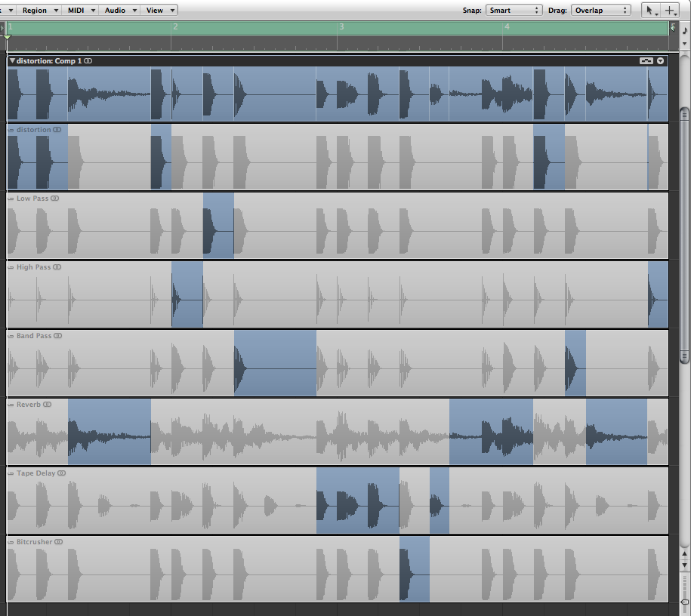Open the Drag mode dropdown set to Overlap

600,10
